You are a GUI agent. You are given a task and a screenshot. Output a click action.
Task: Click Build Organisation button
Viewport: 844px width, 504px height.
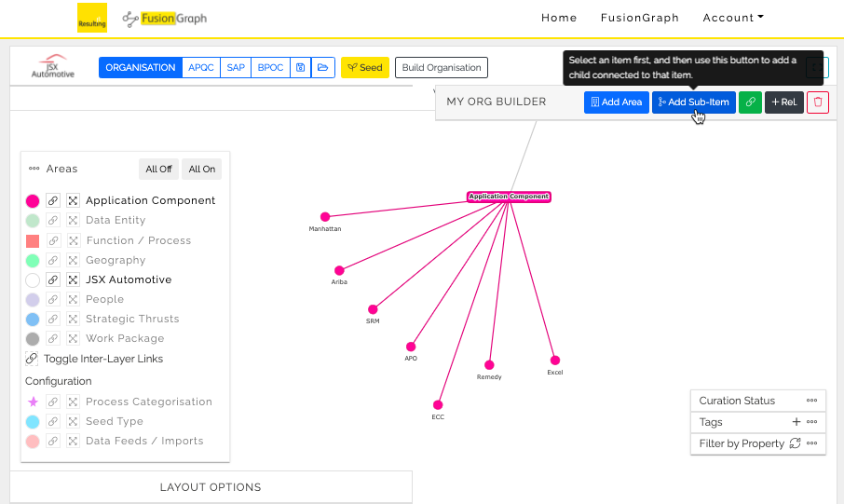[442, 67]
